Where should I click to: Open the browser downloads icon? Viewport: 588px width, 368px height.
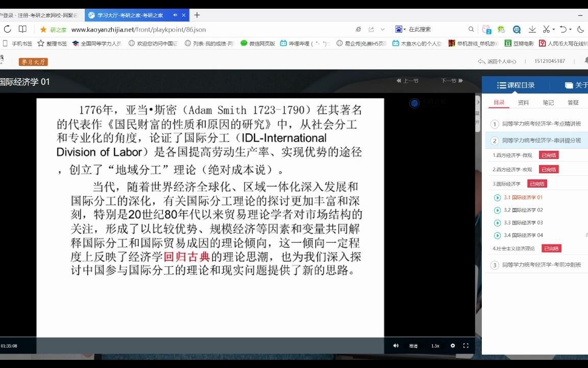(x=532, y=29)
